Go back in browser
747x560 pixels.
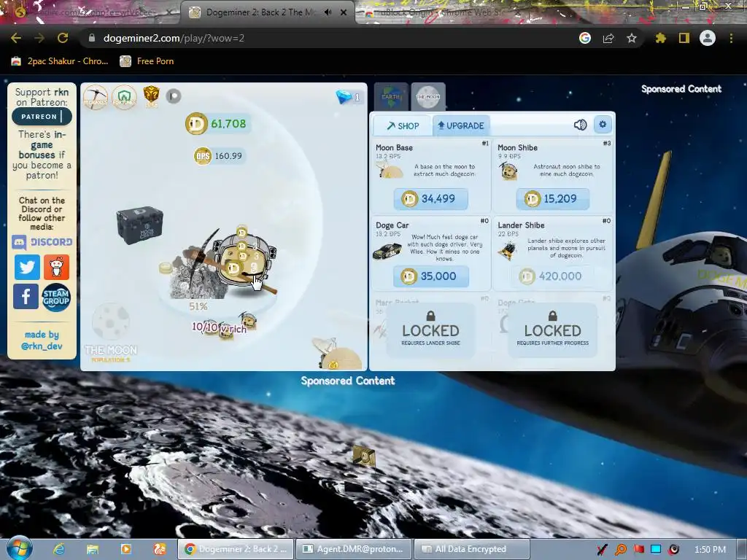(x=16, y=38)
